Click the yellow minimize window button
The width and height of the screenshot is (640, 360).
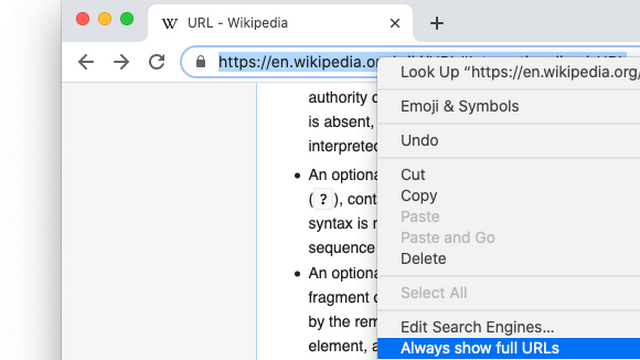click(x=105, y=19)
